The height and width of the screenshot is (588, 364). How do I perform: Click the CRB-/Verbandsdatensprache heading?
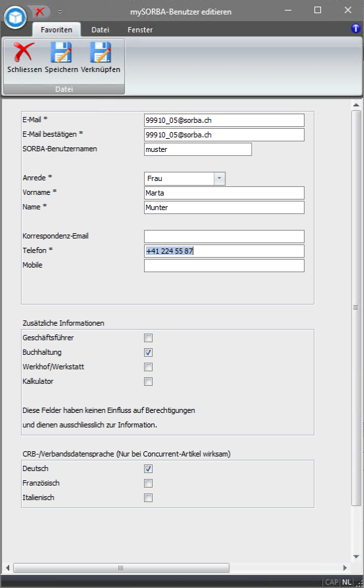127,454
